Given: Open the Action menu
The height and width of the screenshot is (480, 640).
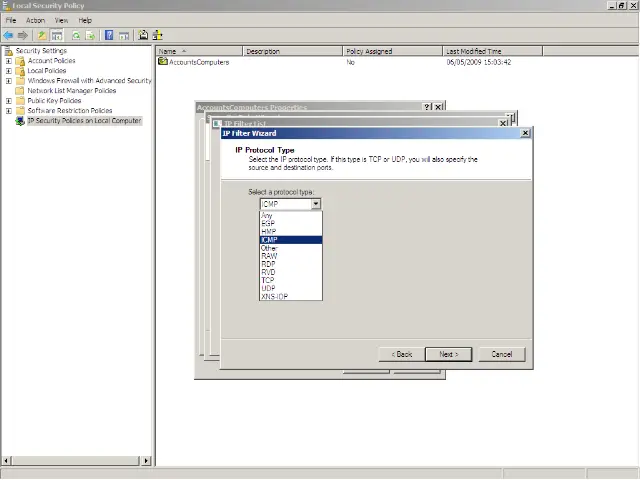Looking at the screenshot, I should pos(35,20).
